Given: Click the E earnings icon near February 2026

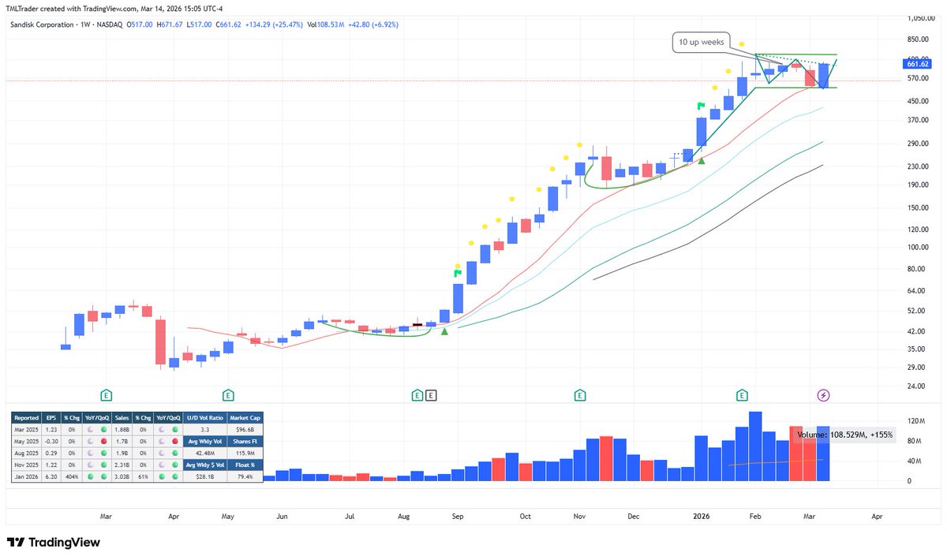Looking at the screenshot, I should (x=742, y=394).
